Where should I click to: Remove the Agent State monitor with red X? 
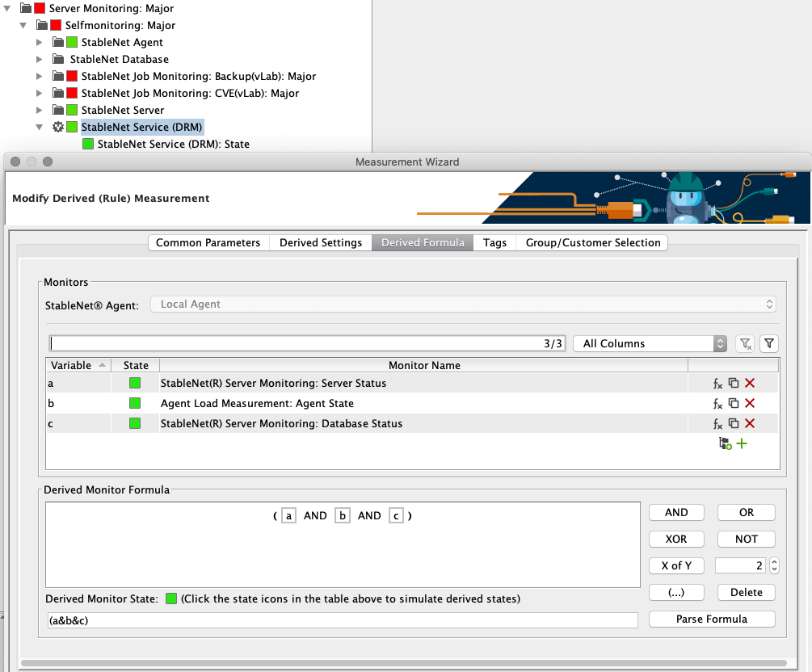click(749, 403)
